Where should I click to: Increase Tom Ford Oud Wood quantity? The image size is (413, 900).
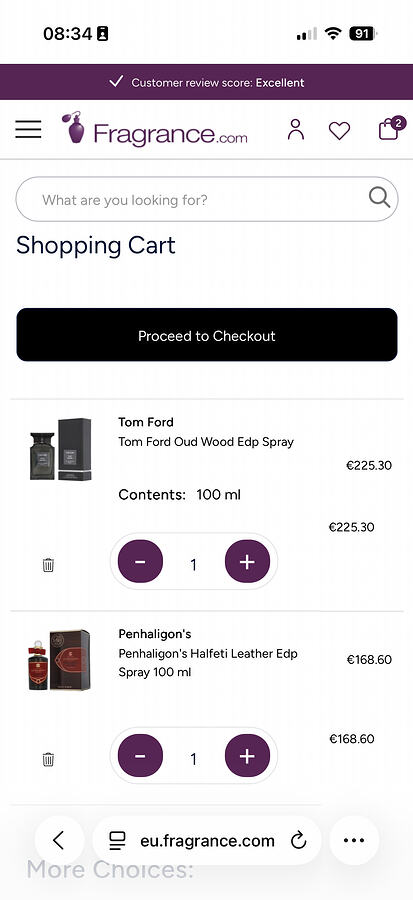click(247, 561)
